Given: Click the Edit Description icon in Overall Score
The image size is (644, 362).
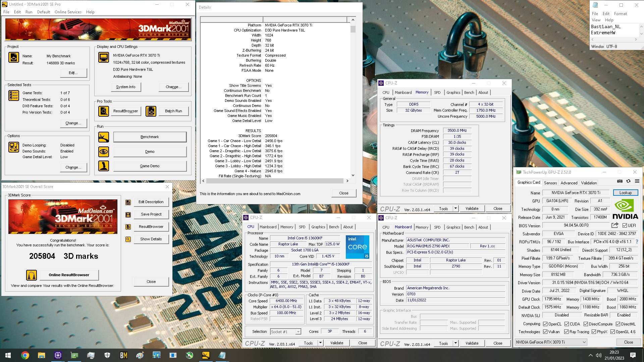Looking at the screenshot, I should point(128,202).
